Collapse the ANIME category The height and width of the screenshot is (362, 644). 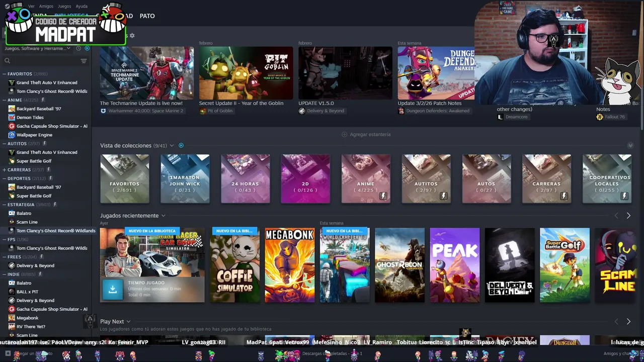coord(4,100)
